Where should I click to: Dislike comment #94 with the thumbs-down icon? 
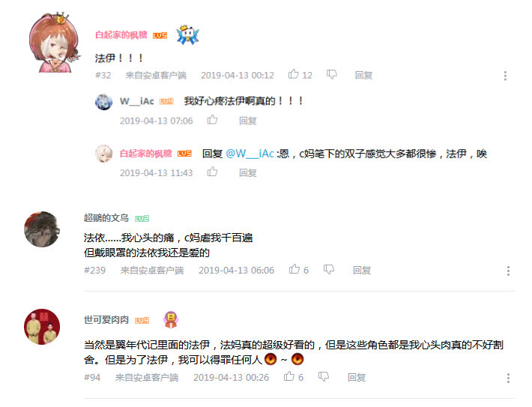coord(324,377)
